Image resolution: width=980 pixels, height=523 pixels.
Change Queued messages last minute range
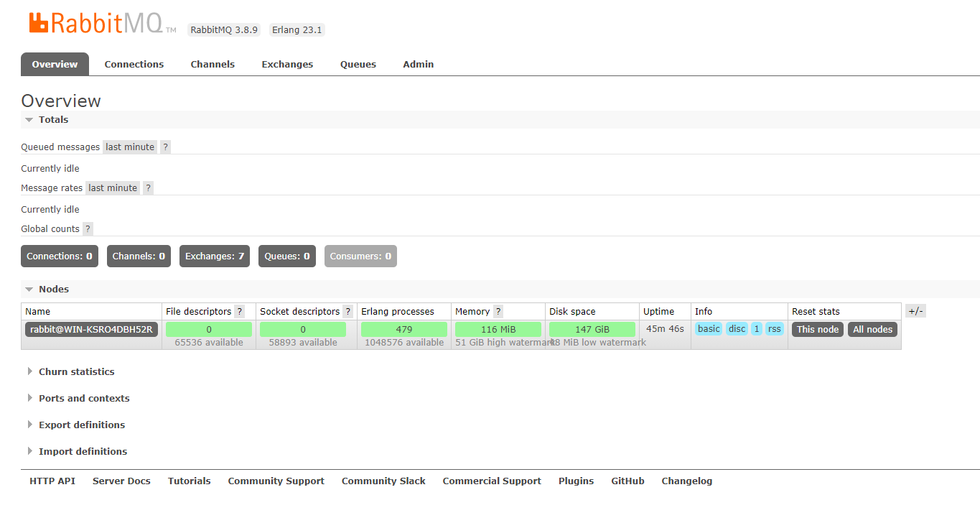[x=130, y=147]
